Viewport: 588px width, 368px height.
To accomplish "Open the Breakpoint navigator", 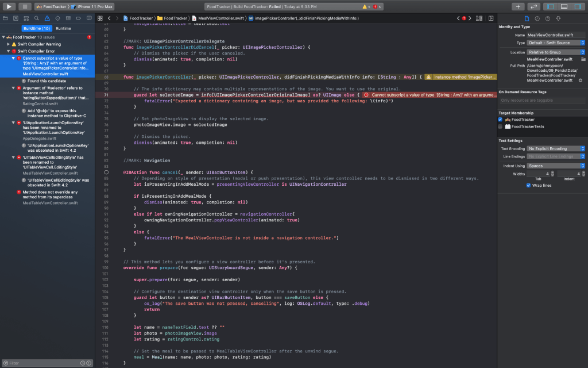I will pos(79,18).
